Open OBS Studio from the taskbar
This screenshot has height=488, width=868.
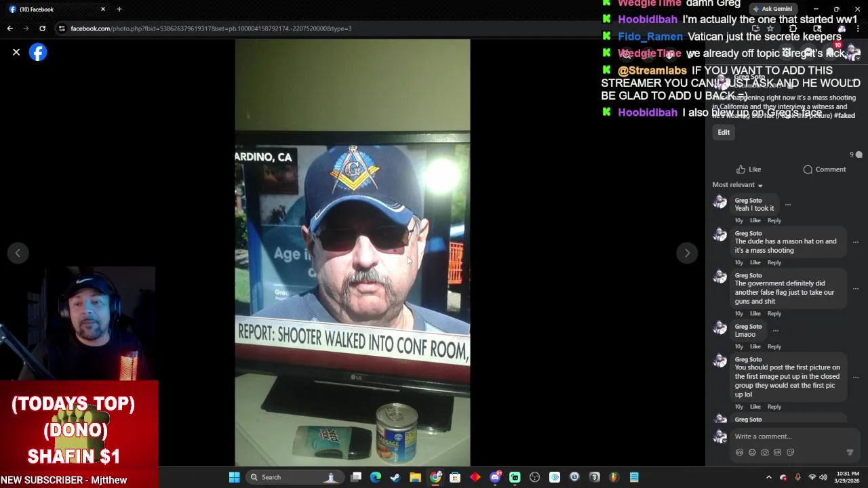(x=534, y=477)
